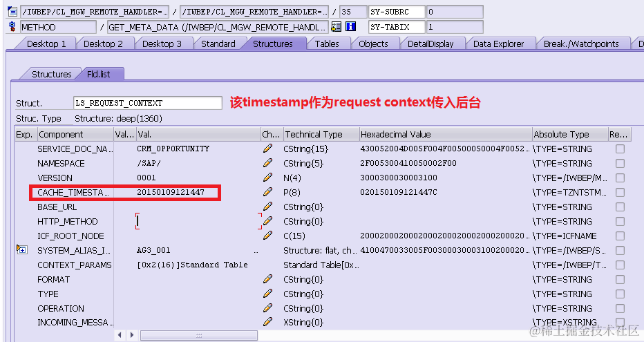Select the 0001 version value
Viewport: 644px width, 342px height.
[146, 178]
